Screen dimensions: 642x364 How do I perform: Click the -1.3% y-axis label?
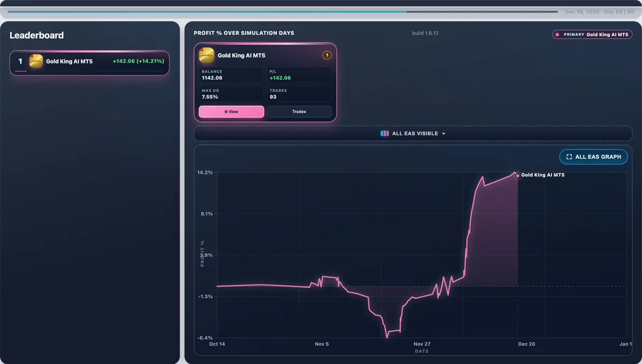pyautogui.click(x=206, y=297)
